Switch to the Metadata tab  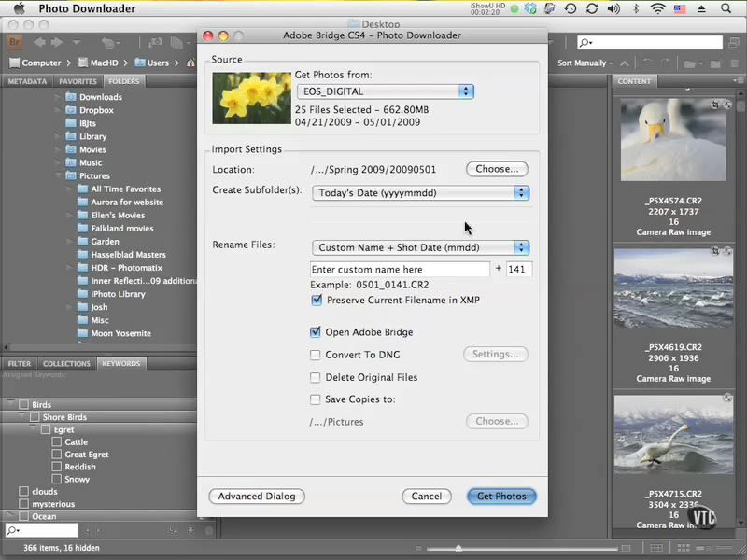tap(27, 81)
